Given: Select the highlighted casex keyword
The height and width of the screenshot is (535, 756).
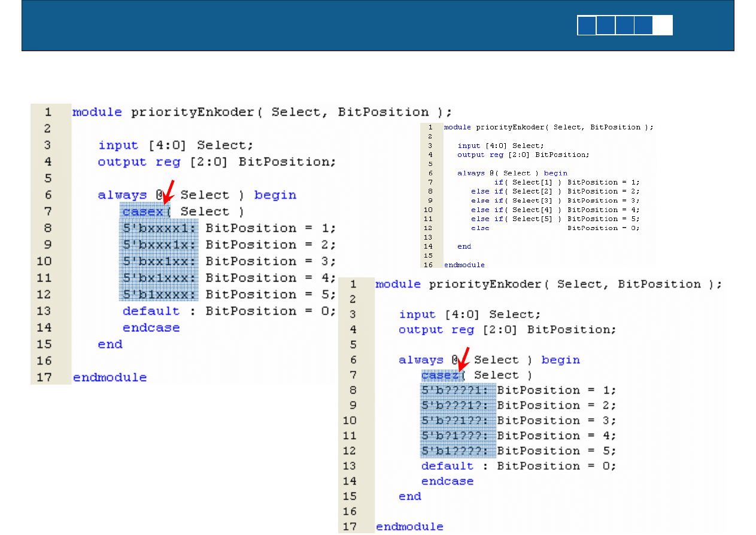Looking at the screenshot, I should [144, 211].
